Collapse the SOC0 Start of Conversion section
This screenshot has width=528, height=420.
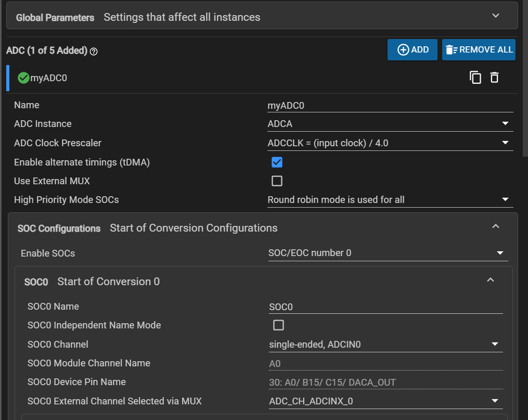click(x=490, y=280)
